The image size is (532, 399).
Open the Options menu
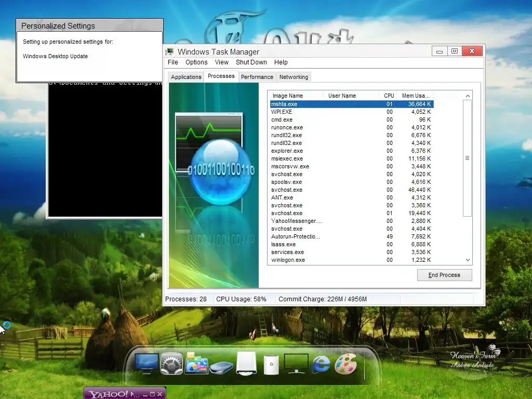196,62
